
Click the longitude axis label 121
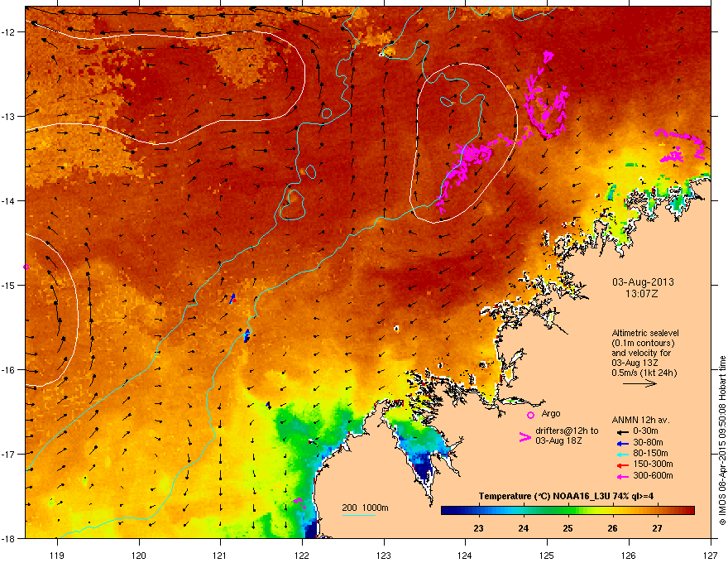tap(220, 556)
